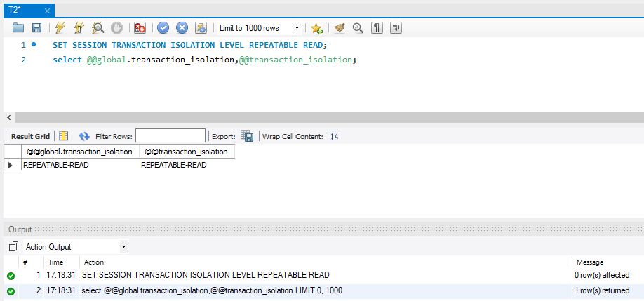Select output row 2 select action

point(213,290)
